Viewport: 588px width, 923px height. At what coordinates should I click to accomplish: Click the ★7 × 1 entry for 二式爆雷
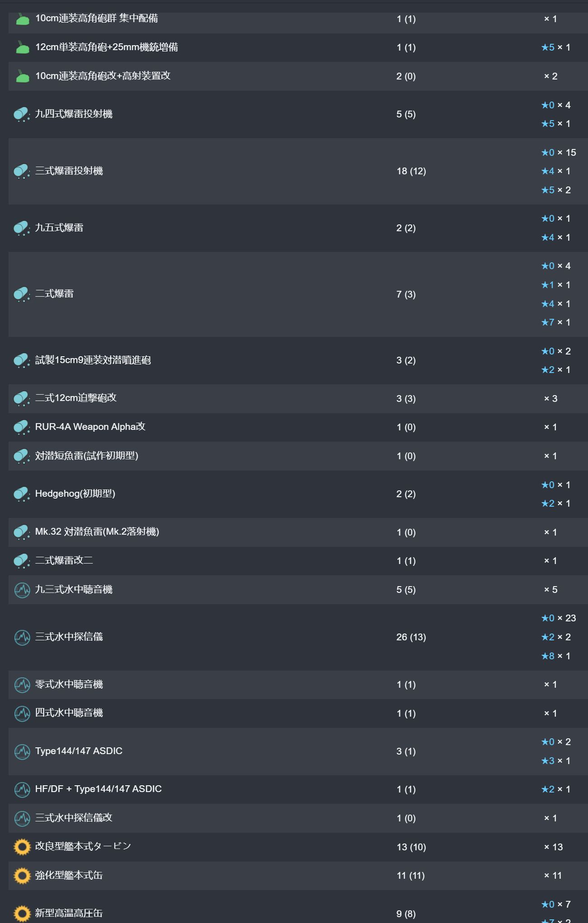click(x=556, y=322)
